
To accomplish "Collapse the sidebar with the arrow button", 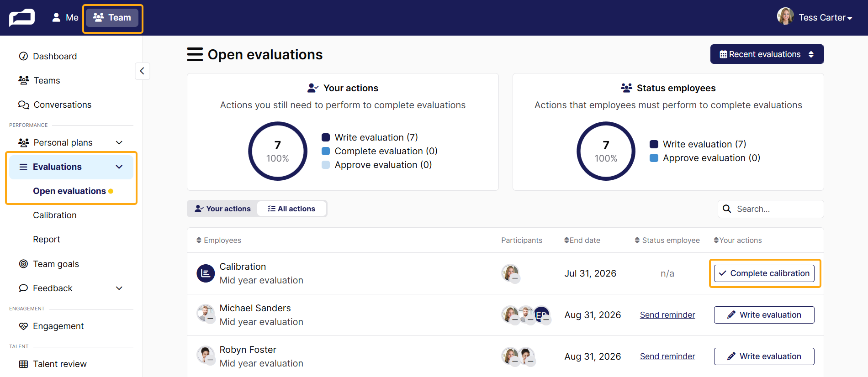I will click(142, 71).
